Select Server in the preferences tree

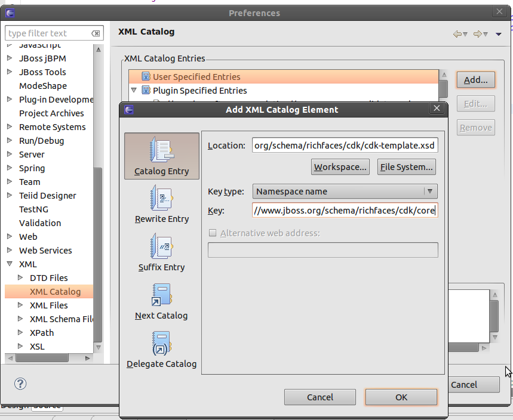[x=32, y=155]
